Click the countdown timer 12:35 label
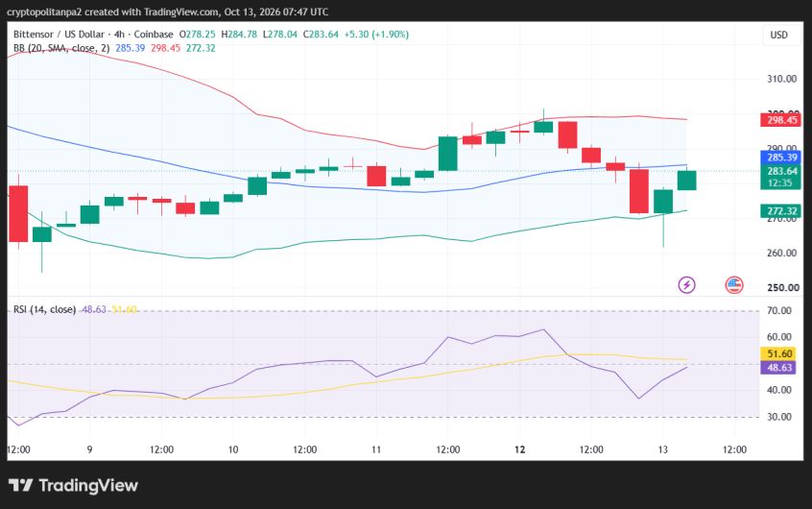The width and height of the screenshot is (812, 509). click(x=781, y=183)
